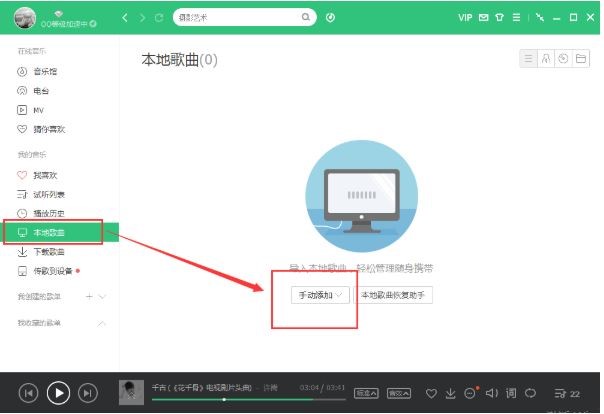The image size is (604, 414).
Task: Go back with the left arrow
Action: pos(124,17)
